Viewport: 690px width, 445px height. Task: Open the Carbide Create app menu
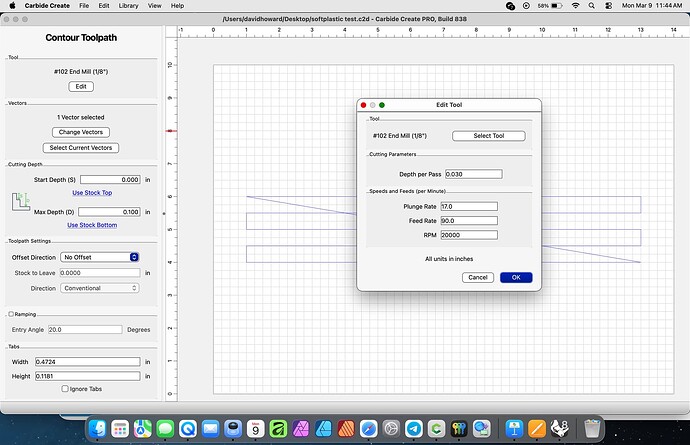click(47, 6)
